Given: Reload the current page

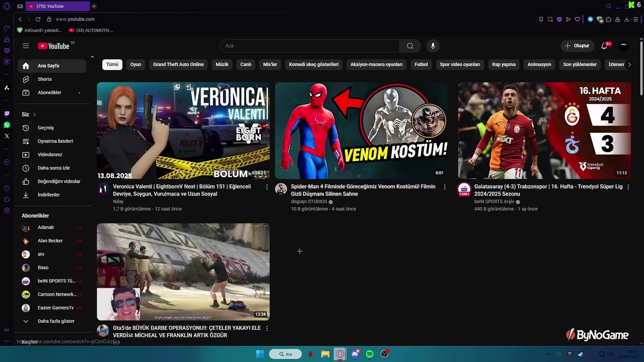Looking at the screenshot, I should (x=38, y=19).
